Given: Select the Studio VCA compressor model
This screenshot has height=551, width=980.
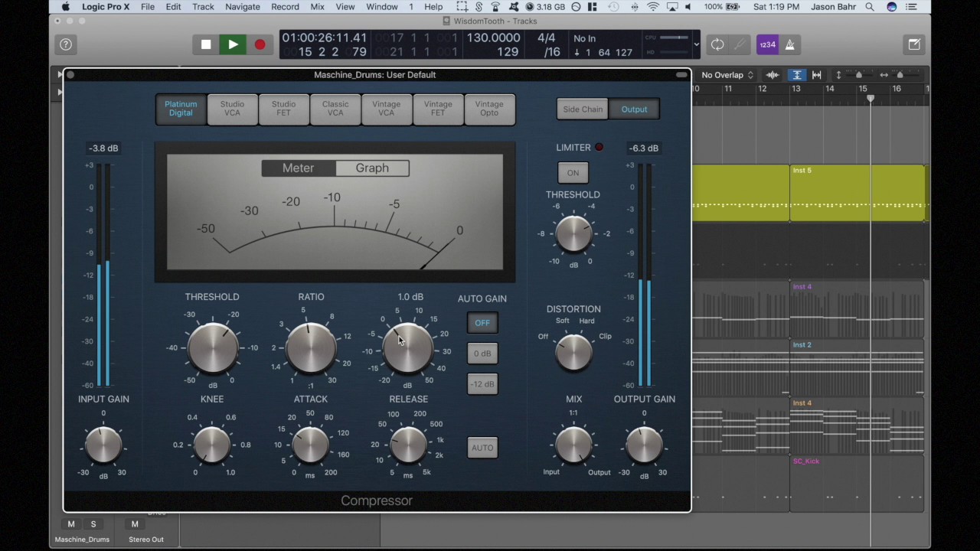Looking at the screenshot, I should [232, 109].
